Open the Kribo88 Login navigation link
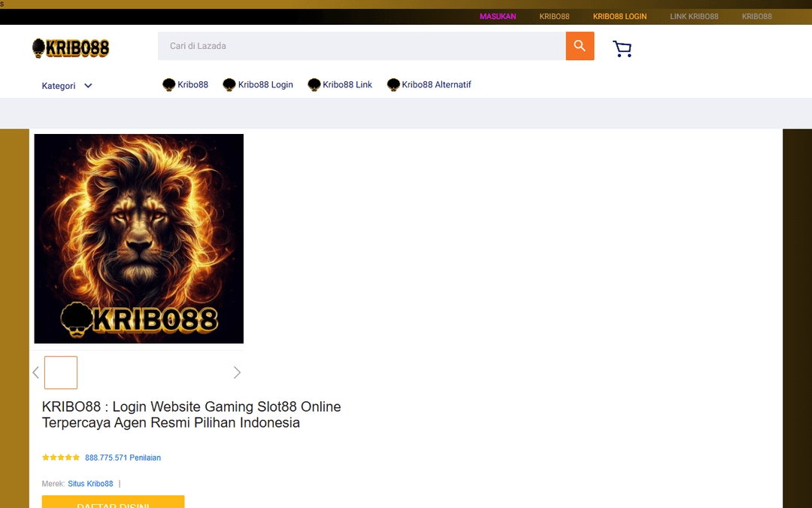The width and height of the screenshot is (812, 508). coord(265,84)
